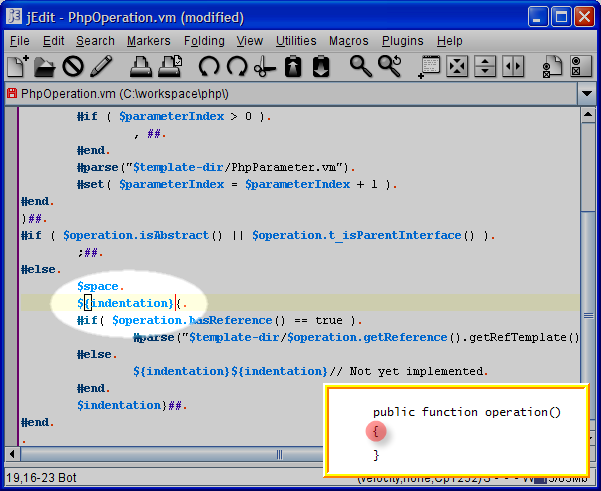
Task: Split the view vertically icon
Action: click(513, 66)
